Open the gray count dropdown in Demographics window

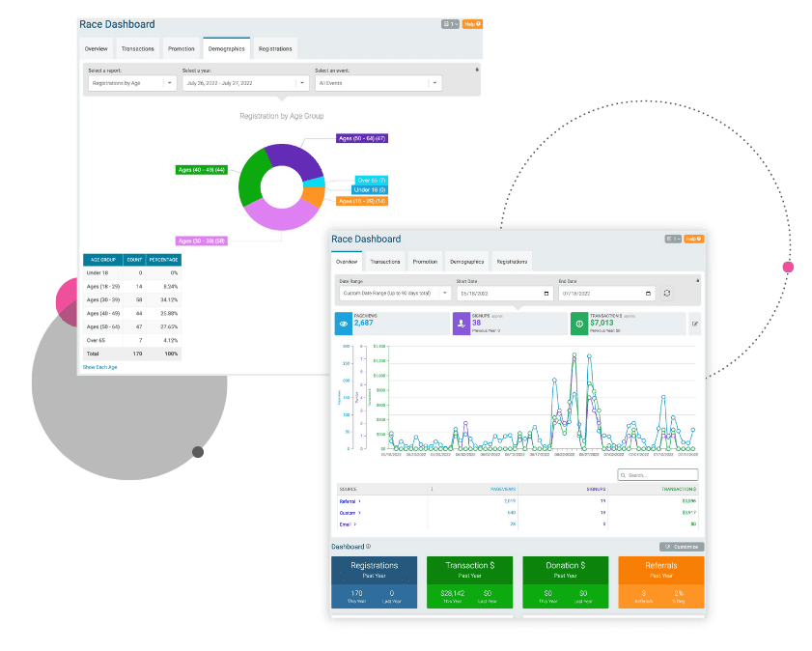(x=450, y=24)
